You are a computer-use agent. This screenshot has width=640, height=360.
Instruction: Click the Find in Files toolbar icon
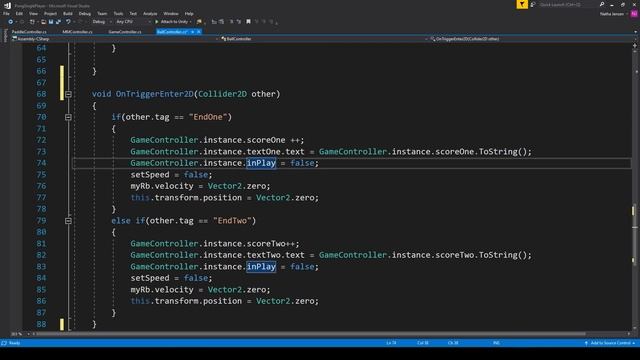[199, 22]
